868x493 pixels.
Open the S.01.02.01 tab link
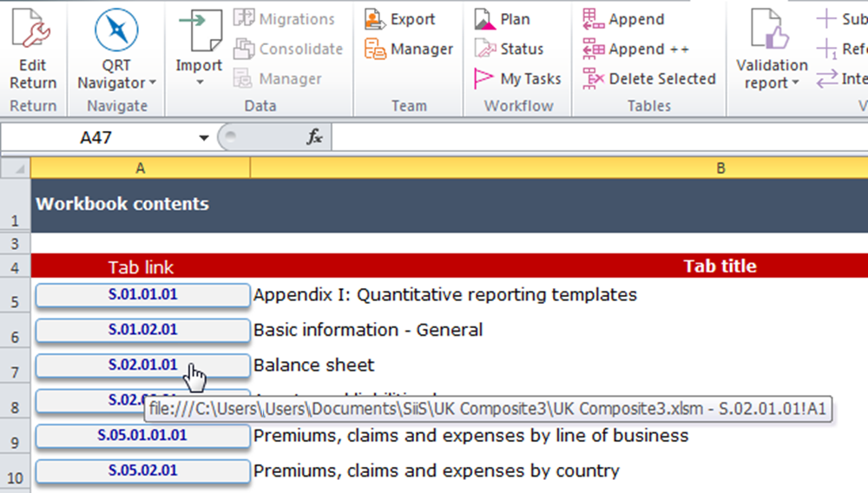pos(143,330)
